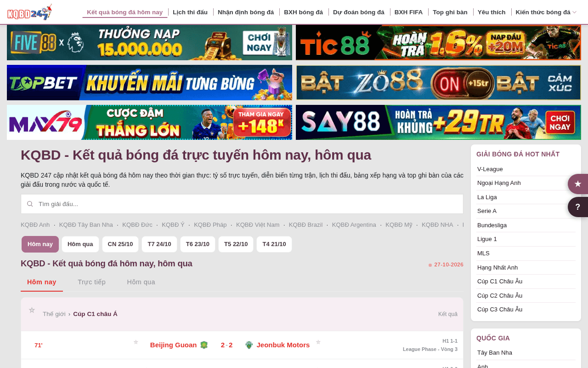Choose date T5 22/10
The height and width of the screenshot is (368, 588).
point(236,244)
